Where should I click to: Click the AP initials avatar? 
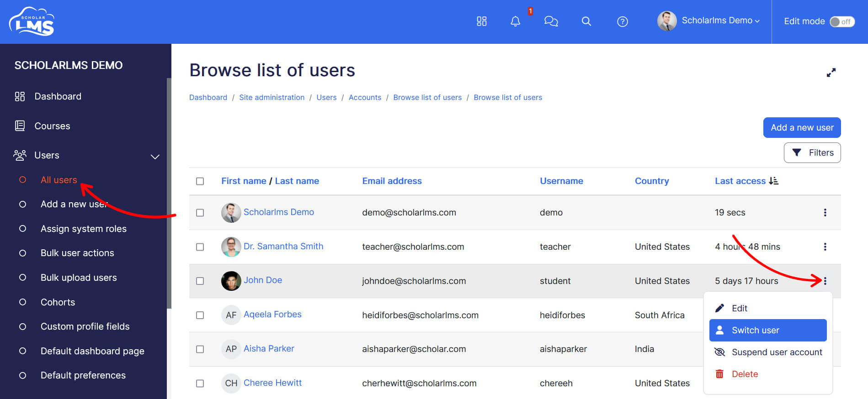click(231, 349)
